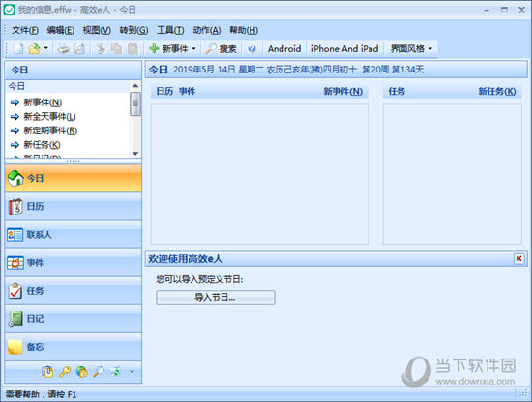Open the 动作(A) menu
Image resolution: width=532 pixels, height=402 pixels.
207,30
